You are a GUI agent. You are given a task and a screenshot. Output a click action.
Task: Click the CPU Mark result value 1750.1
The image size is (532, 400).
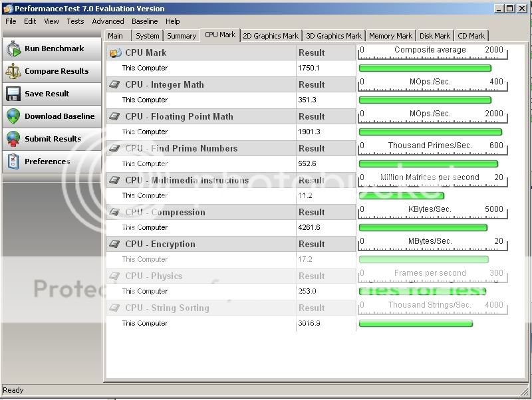click(x=309, y=68)
